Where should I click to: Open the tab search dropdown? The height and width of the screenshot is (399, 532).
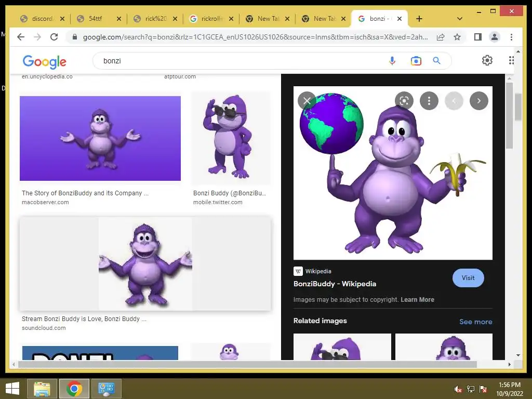(x=460, y=19)
